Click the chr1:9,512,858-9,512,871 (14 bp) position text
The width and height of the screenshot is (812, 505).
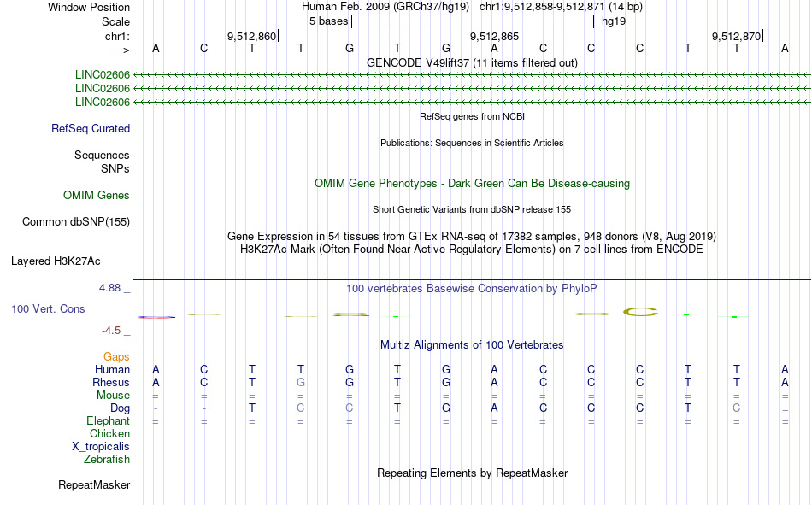[x=561, y=7]
